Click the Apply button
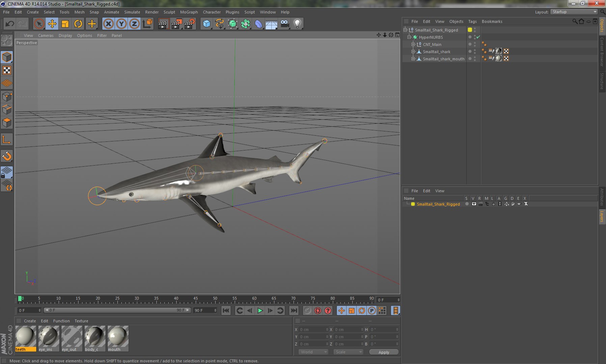606x364 pixels. 384,352
